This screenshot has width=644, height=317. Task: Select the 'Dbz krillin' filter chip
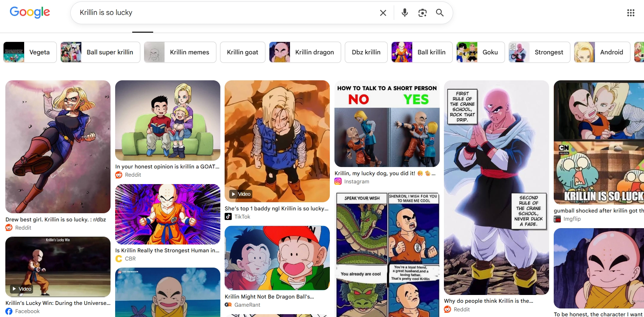366,52
